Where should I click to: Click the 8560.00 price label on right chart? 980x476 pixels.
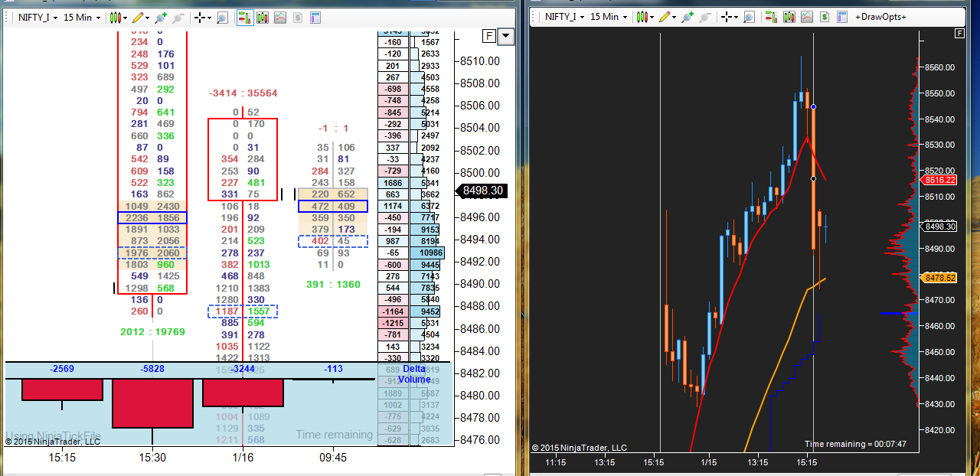pos(939,67)
